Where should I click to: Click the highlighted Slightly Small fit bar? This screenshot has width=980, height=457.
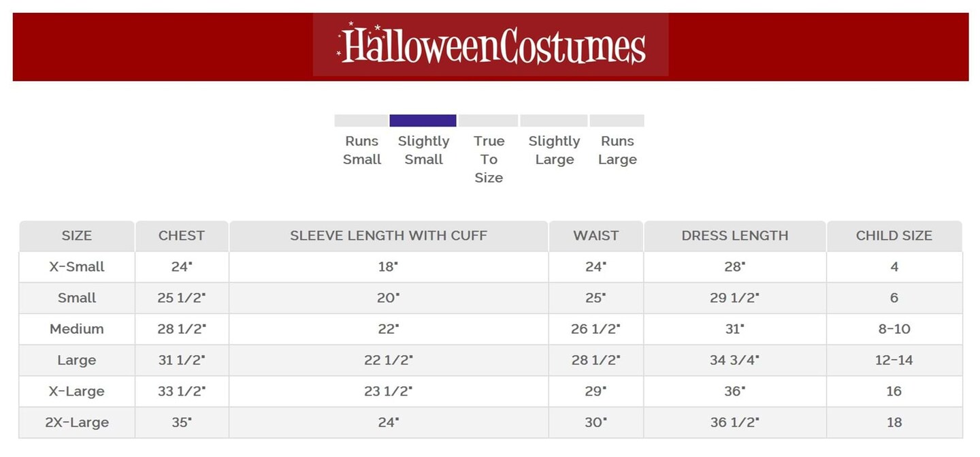[x=423, y=121]
